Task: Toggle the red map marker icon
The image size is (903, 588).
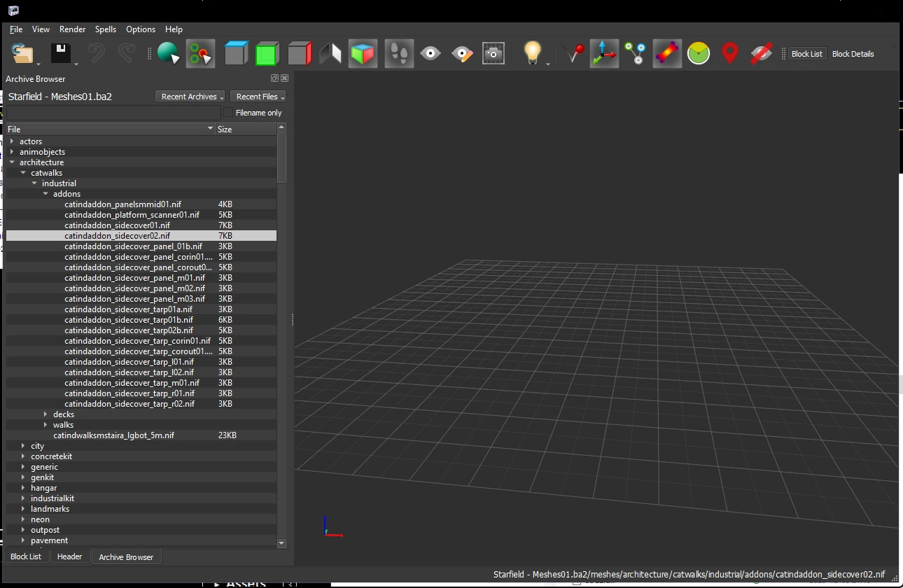Action: click(x=730, y=53)
